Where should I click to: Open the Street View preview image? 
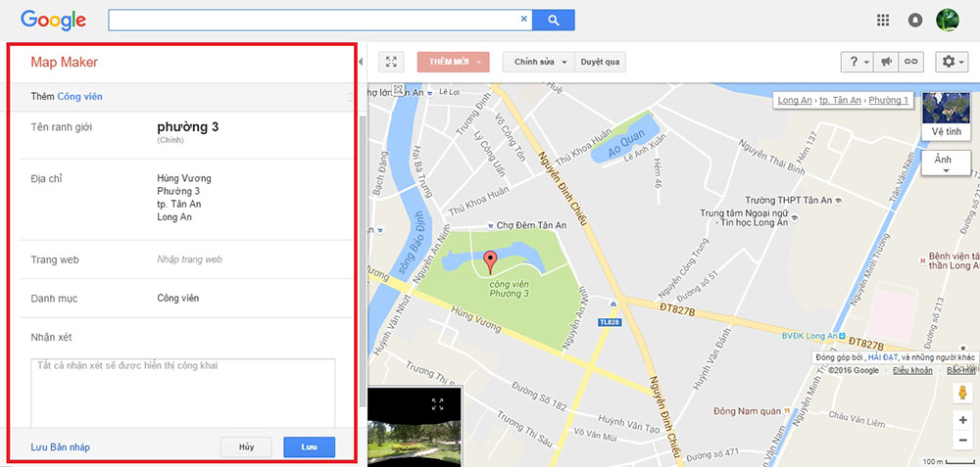click(415, 427)
